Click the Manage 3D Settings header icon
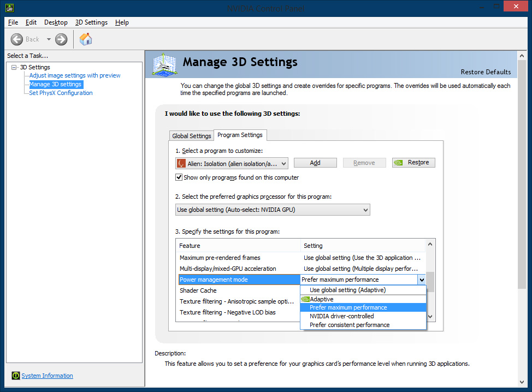The height and width of the screenshot is (392, 532). 164,64
